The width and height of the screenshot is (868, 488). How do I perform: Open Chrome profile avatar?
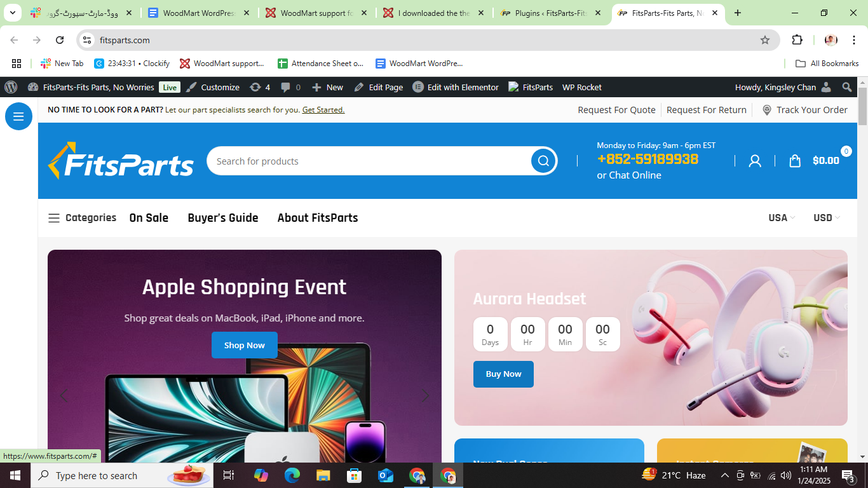831,40
